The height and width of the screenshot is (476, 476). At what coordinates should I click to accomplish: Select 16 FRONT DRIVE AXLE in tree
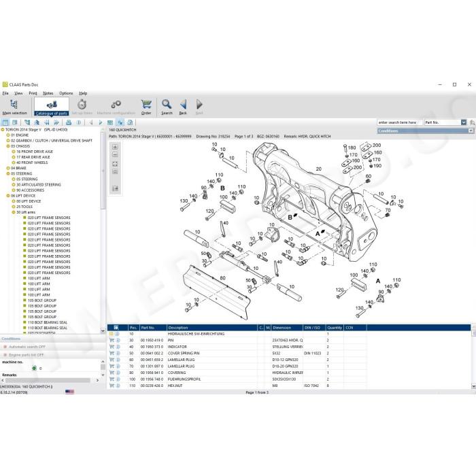(x=35, y=152)
